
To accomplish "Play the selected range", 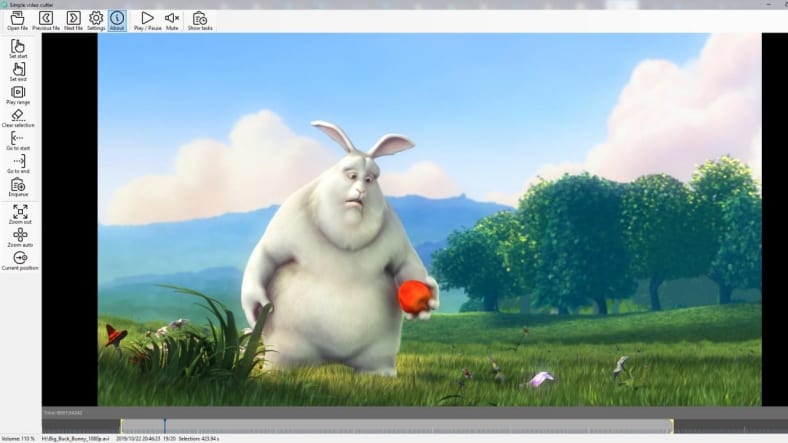I will [x=18, y=95].
